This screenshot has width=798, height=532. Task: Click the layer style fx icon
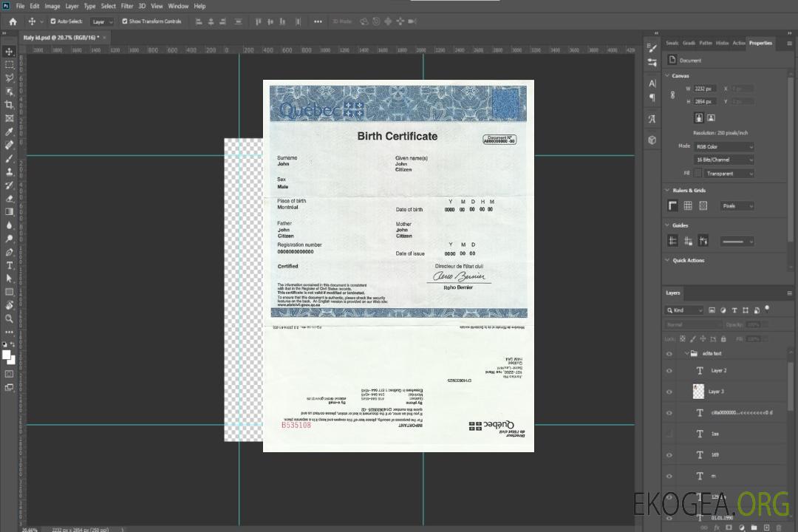click(717, 528)
